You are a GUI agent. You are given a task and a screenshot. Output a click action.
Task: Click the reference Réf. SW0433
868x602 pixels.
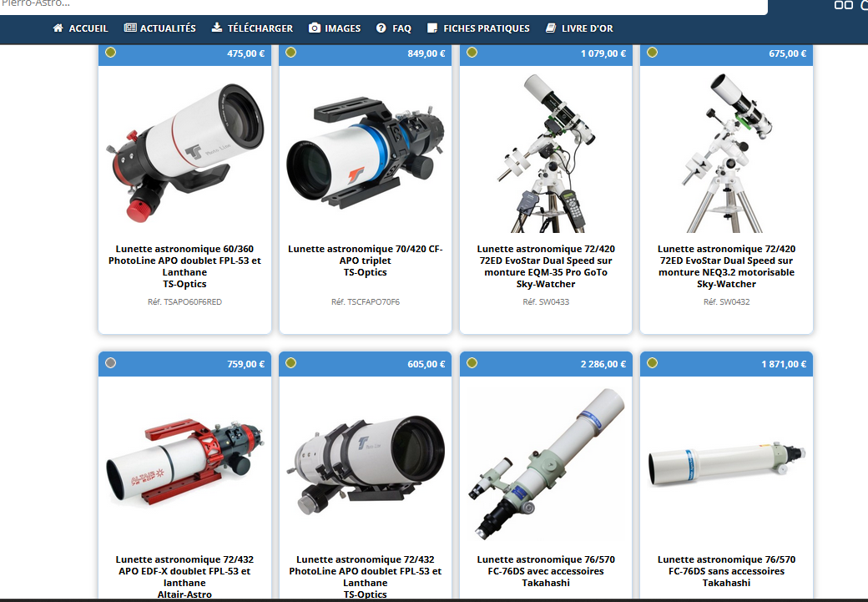[x=546, y=301]
